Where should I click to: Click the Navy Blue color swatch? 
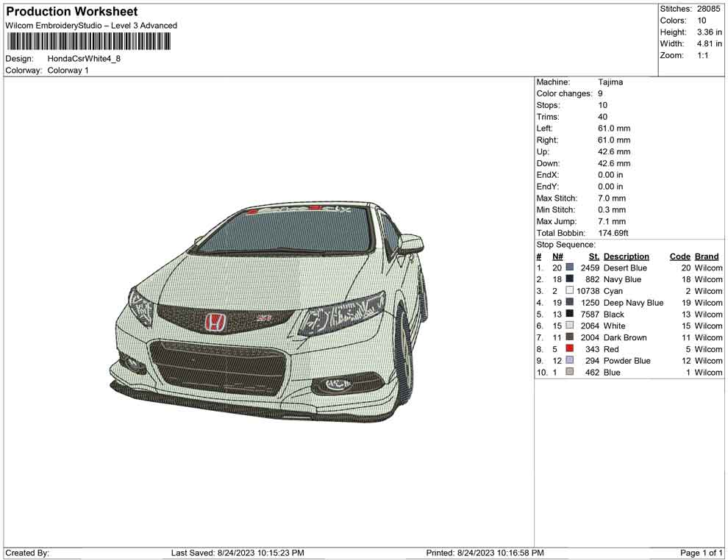pos(570,279)
